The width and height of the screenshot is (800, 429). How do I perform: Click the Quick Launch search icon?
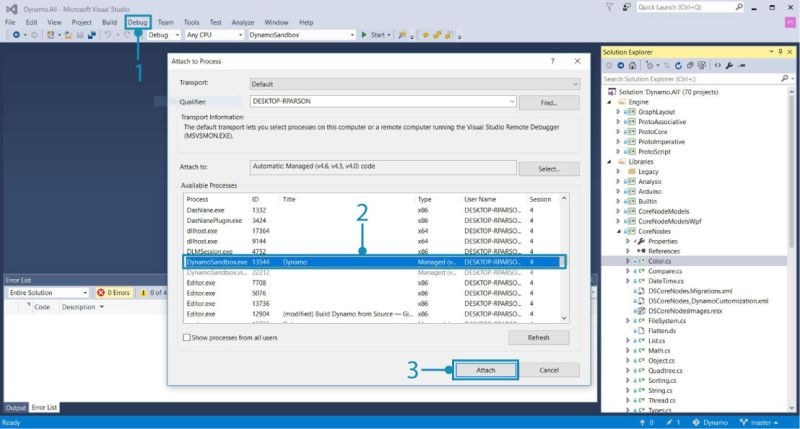coord(739,7)
